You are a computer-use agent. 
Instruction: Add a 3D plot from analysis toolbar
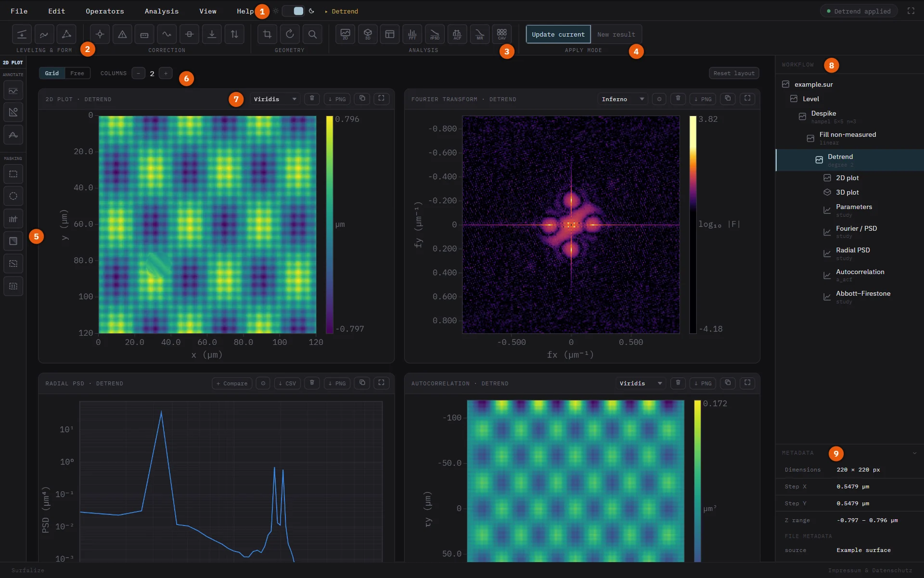coord(368,34)
